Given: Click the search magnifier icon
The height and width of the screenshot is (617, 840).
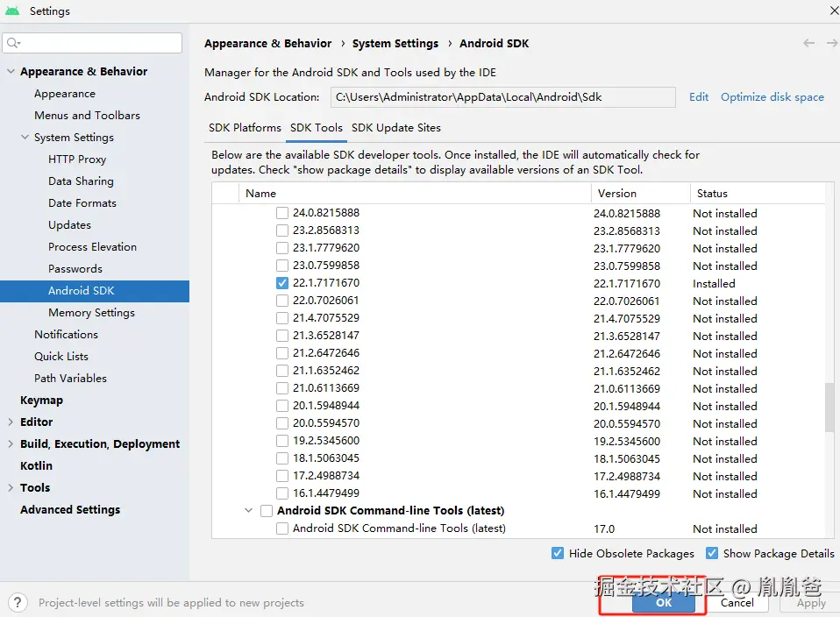Looking at the screenshot, I should coord(13,43).
